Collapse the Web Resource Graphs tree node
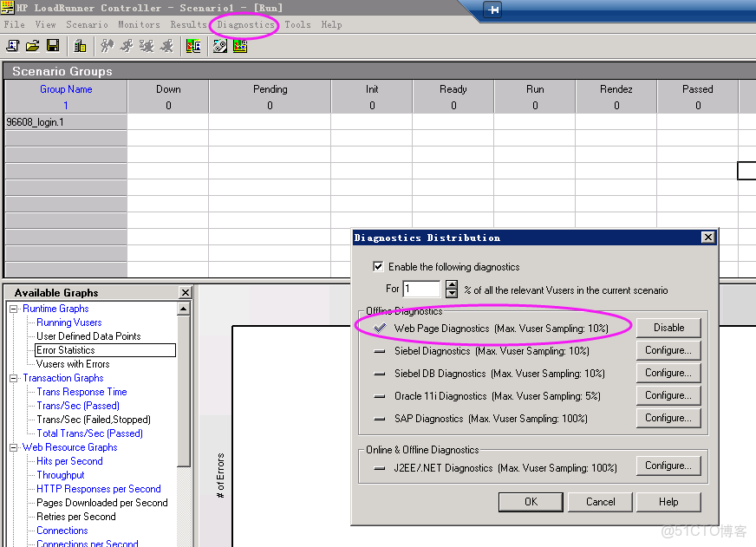756x547 pixels. (x=14, y=447)
